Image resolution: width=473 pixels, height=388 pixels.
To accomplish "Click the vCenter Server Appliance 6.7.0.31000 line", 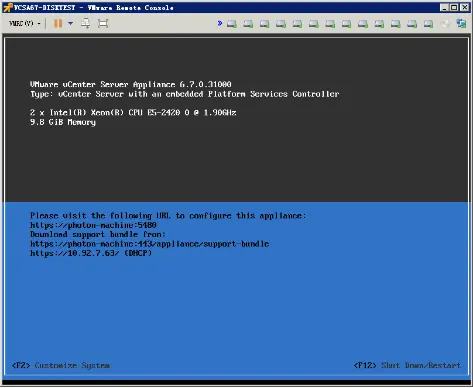I will [x=131, y=84].
